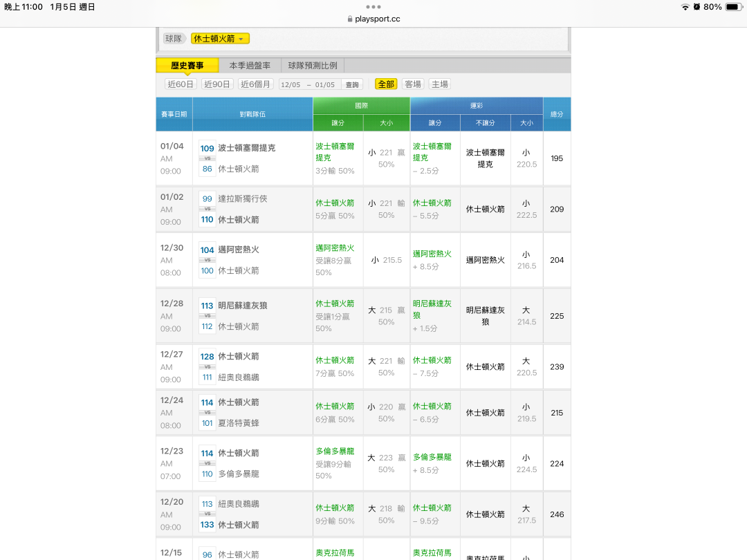Click the 不讓分 column header
Image resolution: width=747 pixels, height=560 pixels.
pos(486,123)
